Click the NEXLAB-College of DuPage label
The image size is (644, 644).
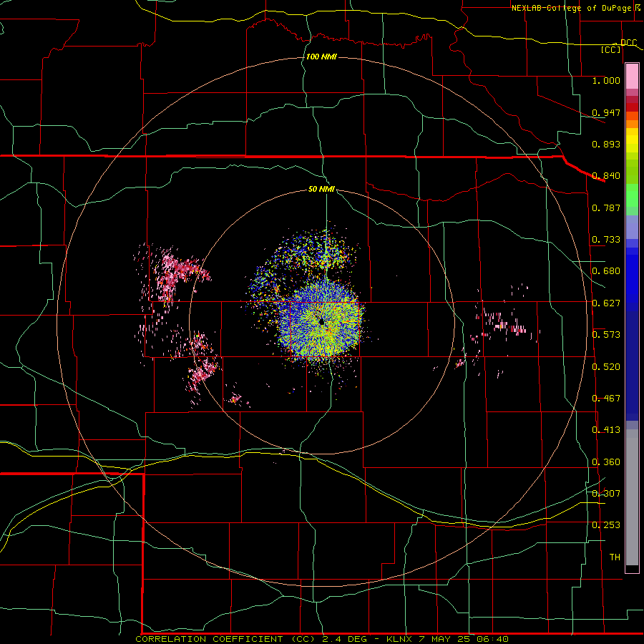[x=571, y=8]
